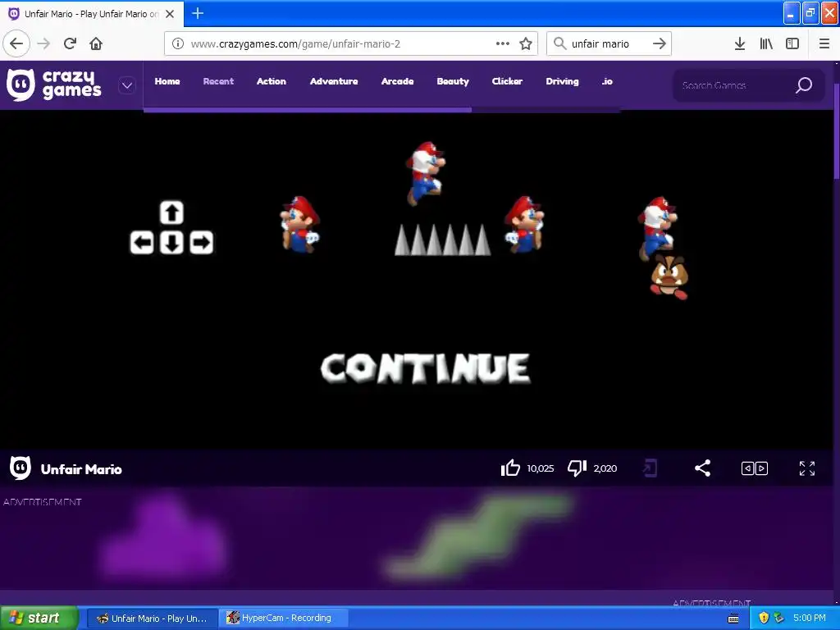Click the 10,025 likes count

tap(540, 468)
